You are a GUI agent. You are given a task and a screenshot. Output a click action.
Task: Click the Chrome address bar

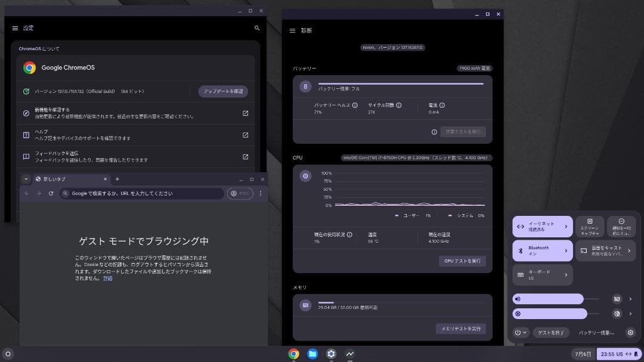(143, 193)
